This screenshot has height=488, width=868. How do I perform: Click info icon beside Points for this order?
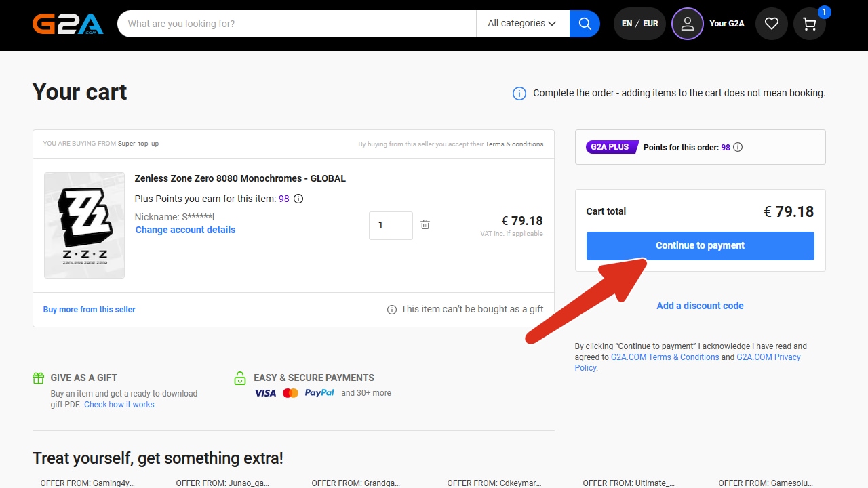pos(738,147)
